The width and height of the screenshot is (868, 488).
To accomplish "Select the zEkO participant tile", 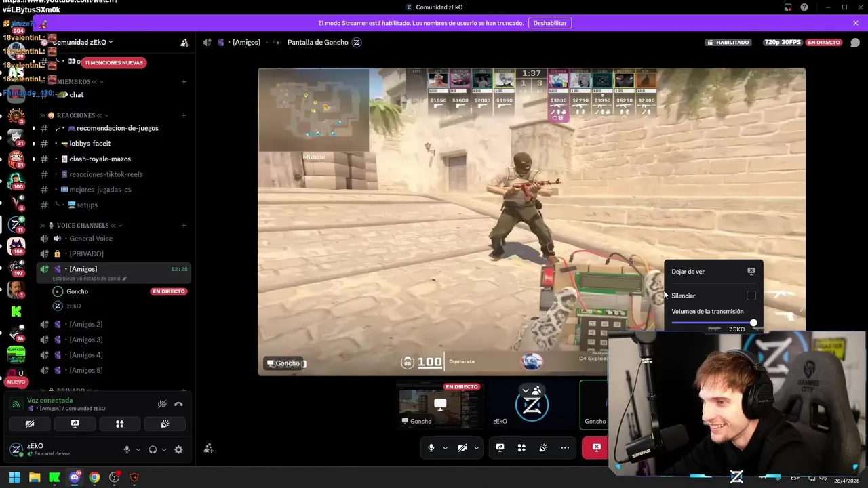I will 532,405.
